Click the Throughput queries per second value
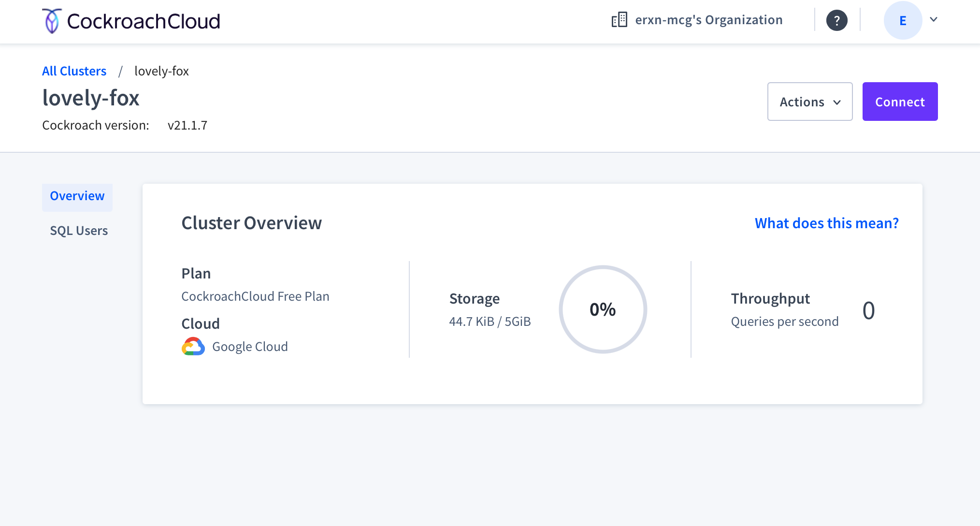 tap(868, 310)
